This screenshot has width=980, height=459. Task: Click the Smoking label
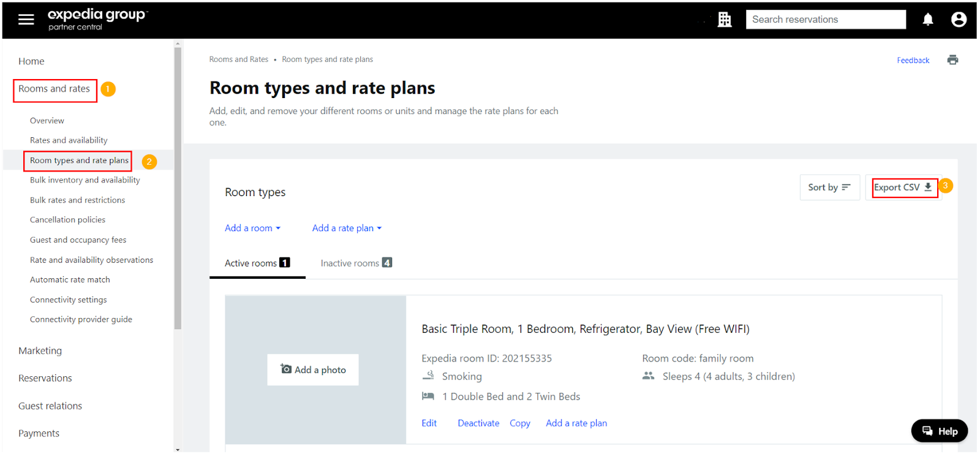click(x=462, y=376)
